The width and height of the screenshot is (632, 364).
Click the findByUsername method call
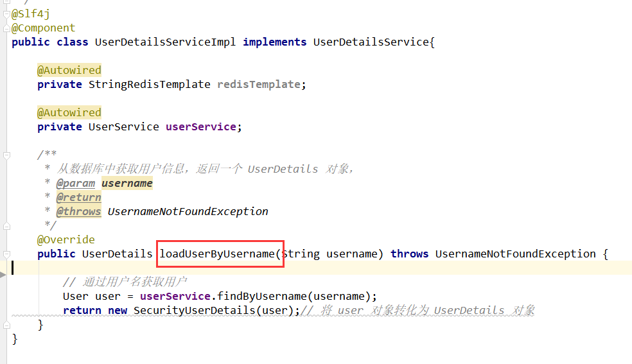261,297
